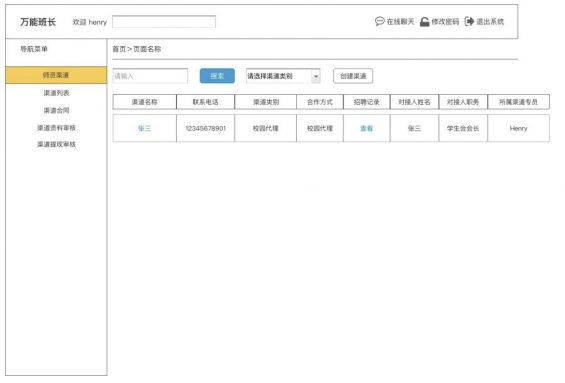
Task: Click the 合作方式 column header
Action: coord(320,102)
